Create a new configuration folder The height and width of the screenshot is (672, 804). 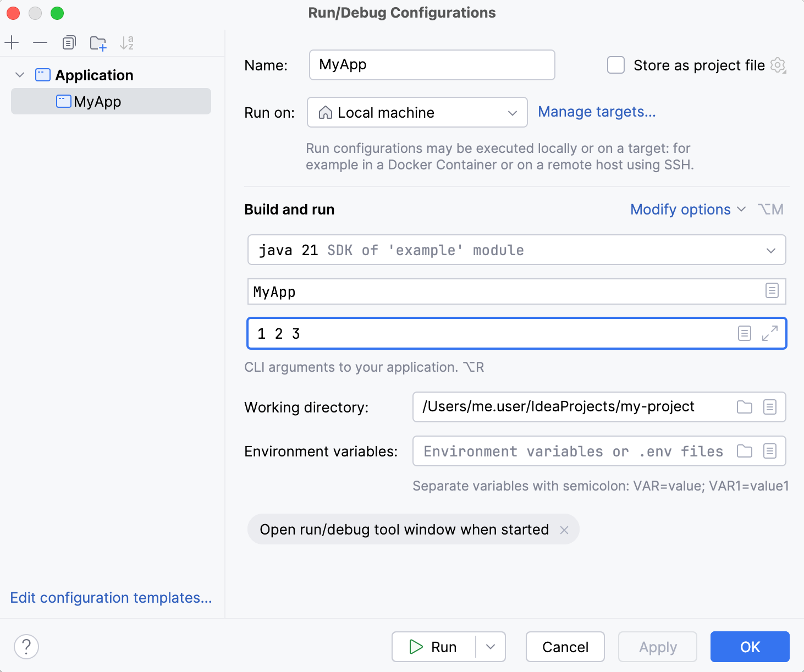click(x=98, y=42)
